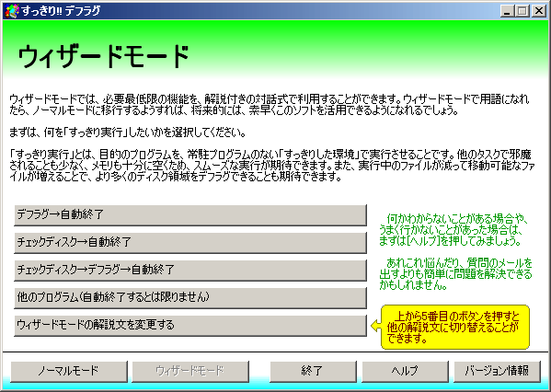Switch to ノーマルモード
This screenshot has height=392, width=551.
(69, 371)
